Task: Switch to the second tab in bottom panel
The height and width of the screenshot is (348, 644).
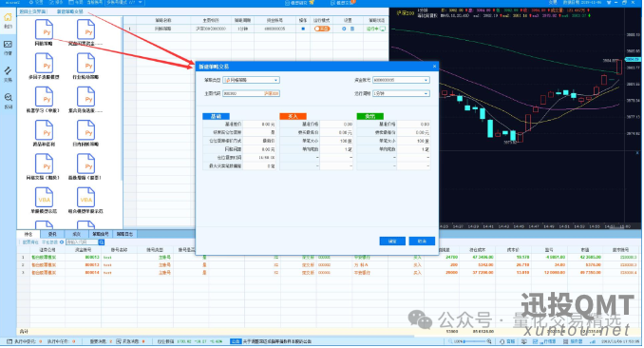Action: (x=52, y=234)
